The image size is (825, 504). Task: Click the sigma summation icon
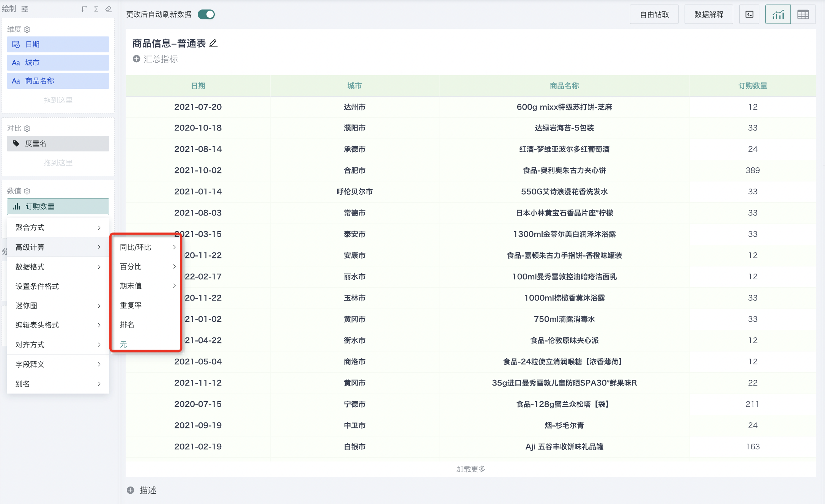click(96, 9)
